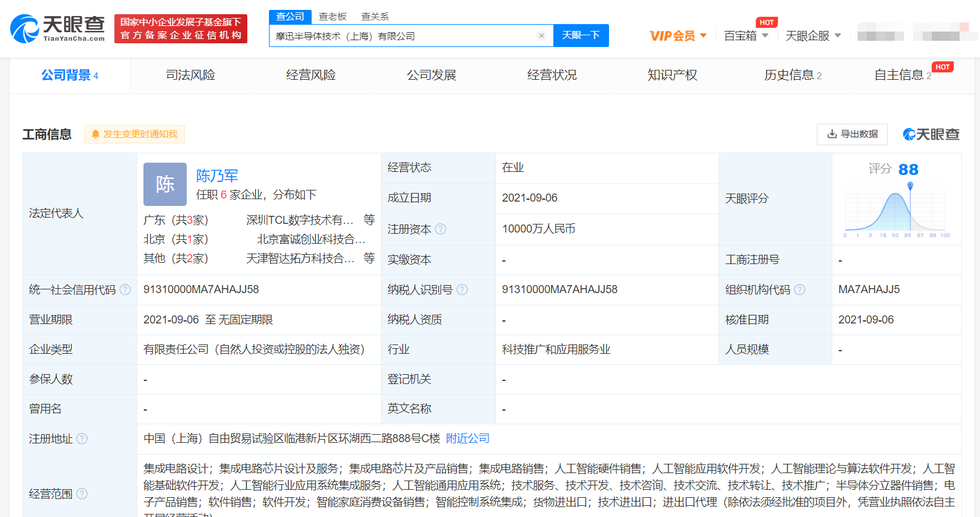Click the TianYanCha logo in header

[x=58, y=28]
